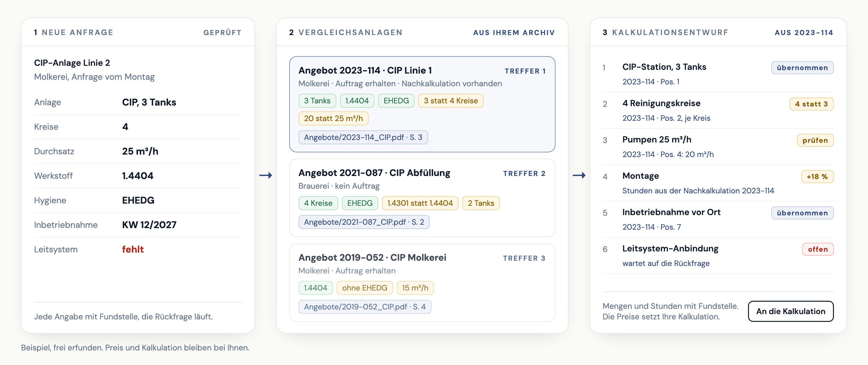Click the '3 Tanks' green tag
Viewport: 868px width, 365px height.
[x=317, y=101]
